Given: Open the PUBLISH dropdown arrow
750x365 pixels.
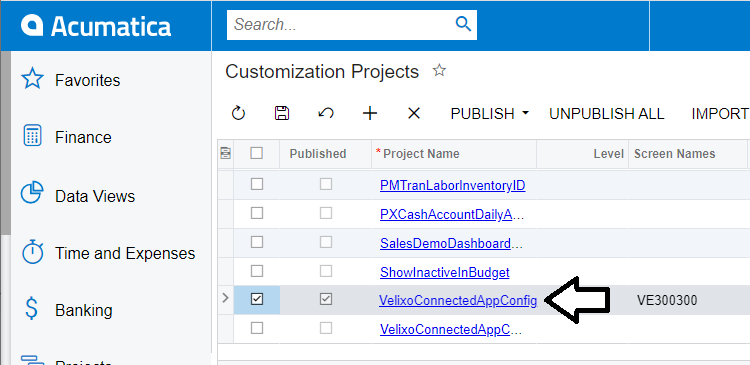Looking at the screenshot, I should (x=526, y=113).
